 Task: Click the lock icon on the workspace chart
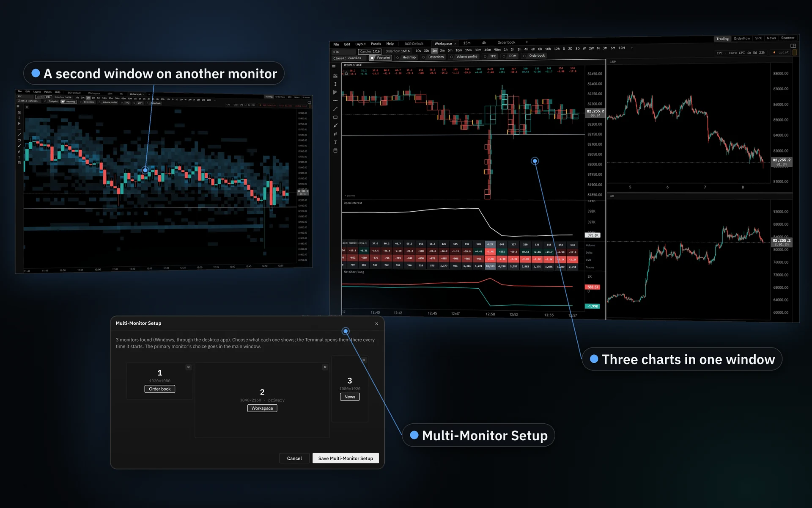point(346,73)
